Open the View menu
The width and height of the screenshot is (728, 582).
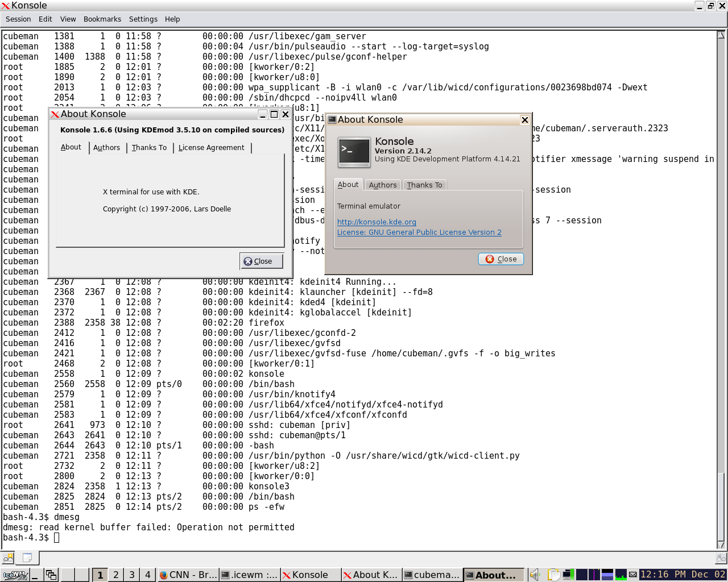[68, 19]
